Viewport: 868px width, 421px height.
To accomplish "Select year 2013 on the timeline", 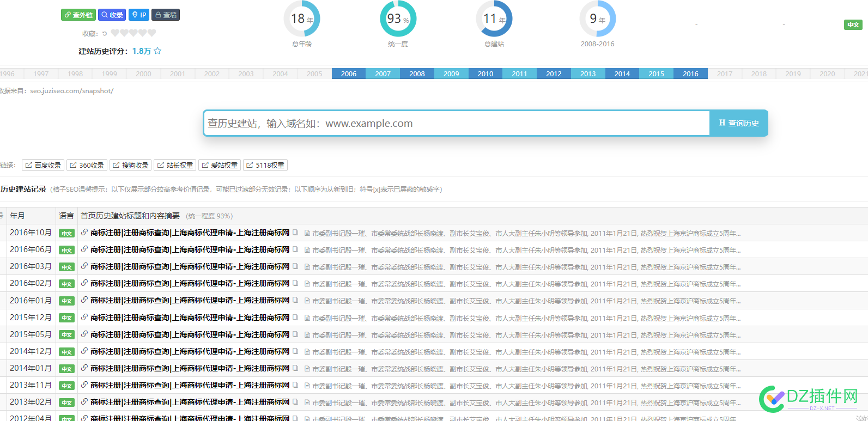I will pos(588,74).
